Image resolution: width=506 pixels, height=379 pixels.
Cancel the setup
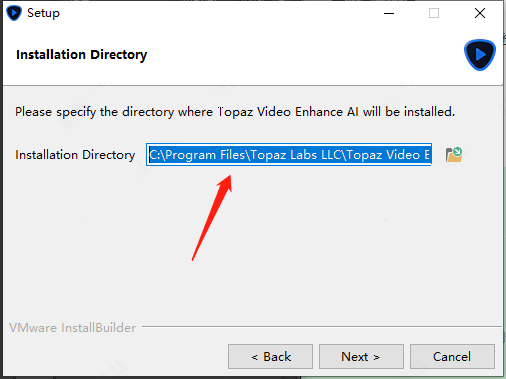pos(452,357)
